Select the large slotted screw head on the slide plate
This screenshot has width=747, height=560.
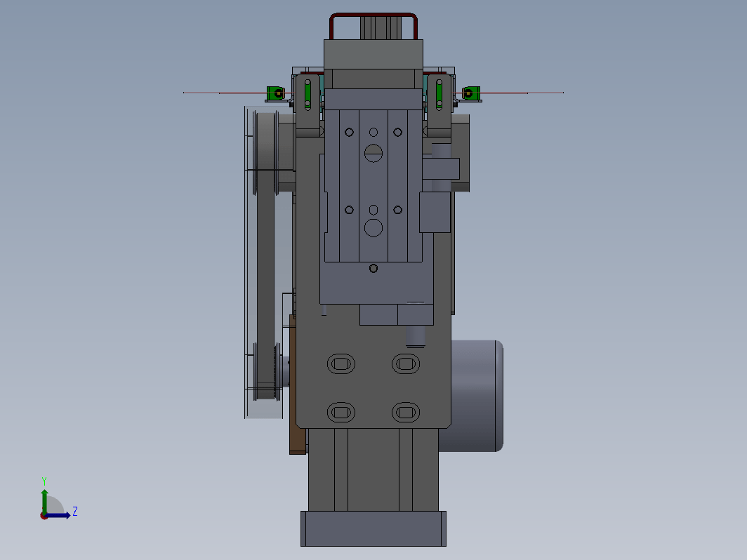(x=373, y=153)
